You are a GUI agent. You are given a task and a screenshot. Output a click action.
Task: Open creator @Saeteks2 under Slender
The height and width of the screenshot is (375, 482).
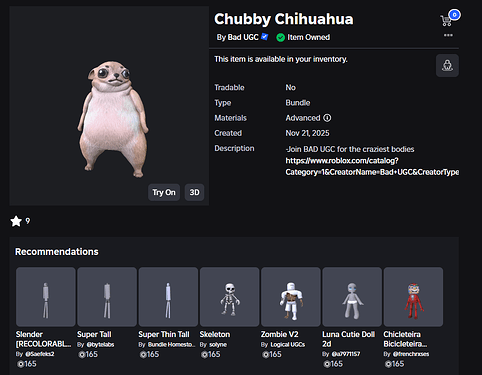pos(40,354)
